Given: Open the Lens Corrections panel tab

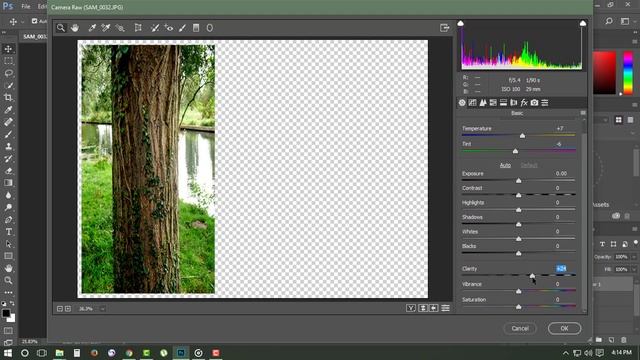Looking at the screenshot, I should (514, 103).
